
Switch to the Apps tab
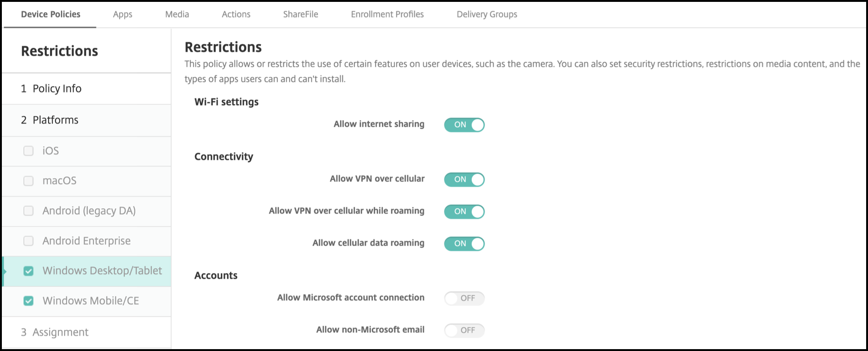click(123, 15)
